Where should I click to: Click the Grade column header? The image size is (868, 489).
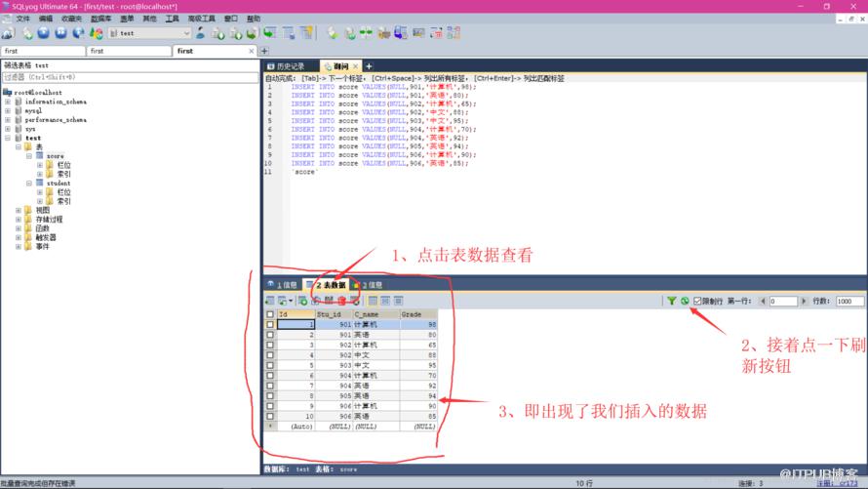tap(418, 314)
